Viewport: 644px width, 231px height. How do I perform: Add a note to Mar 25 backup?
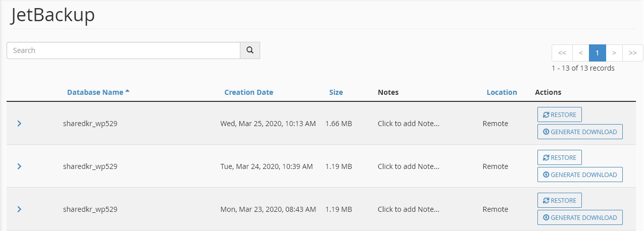click(x=408, y=124)
